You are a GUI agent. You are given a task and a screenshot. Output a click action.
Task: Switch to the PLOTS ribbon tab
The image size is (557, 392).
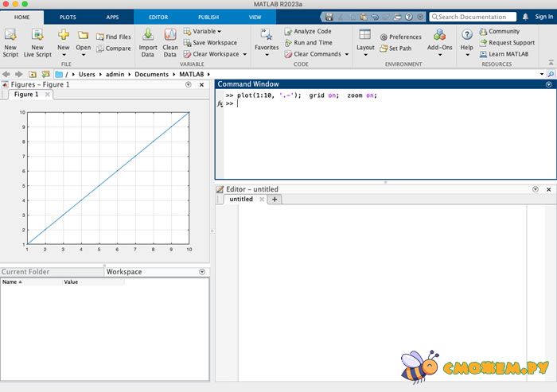pos(68,17)
